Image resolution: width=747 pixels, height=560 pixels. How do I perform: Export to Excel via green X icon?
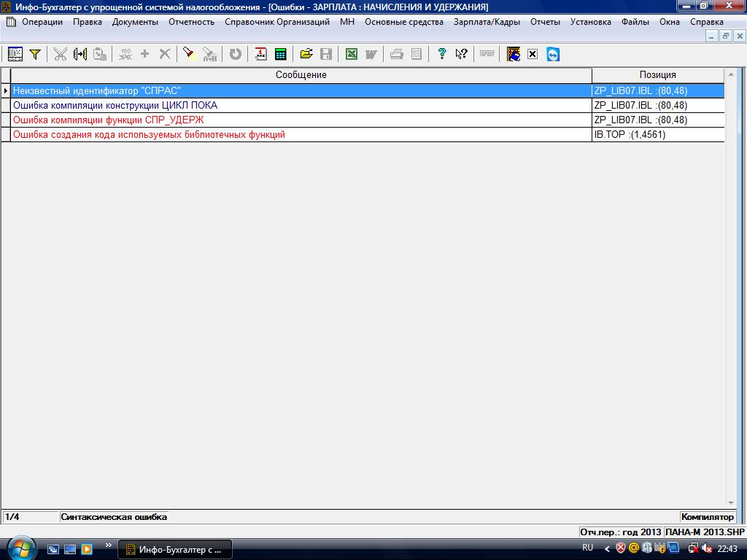(x=351, y=54)
